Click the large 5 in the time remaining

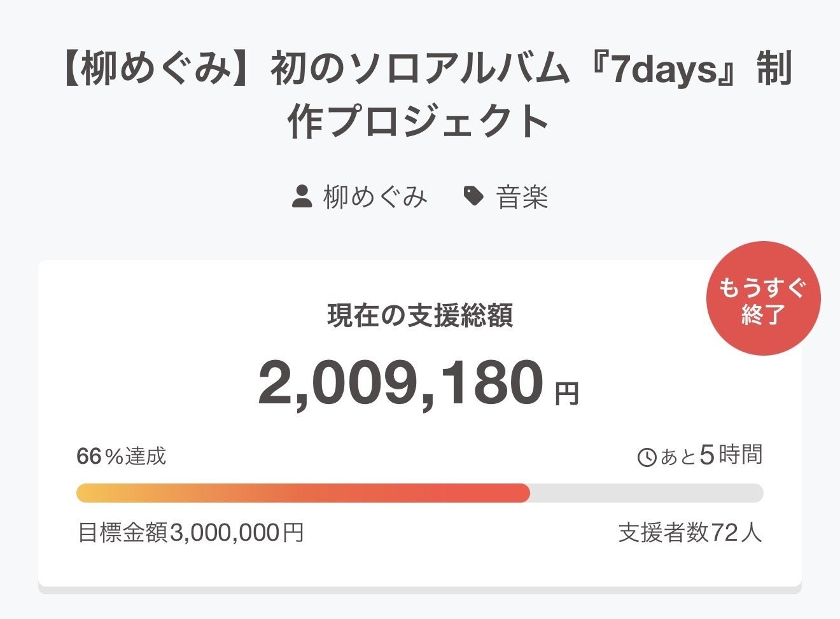(706, 455)
